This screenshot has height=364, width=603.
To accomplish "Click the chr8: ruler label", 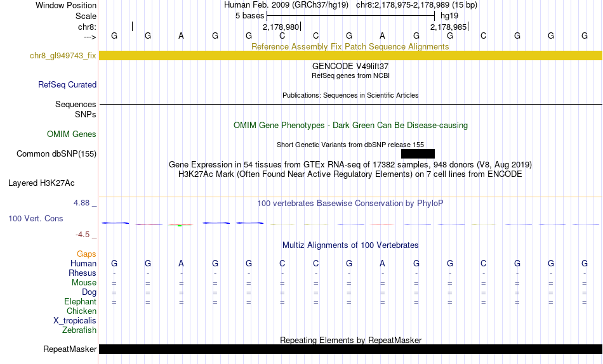I will (87, 27).
